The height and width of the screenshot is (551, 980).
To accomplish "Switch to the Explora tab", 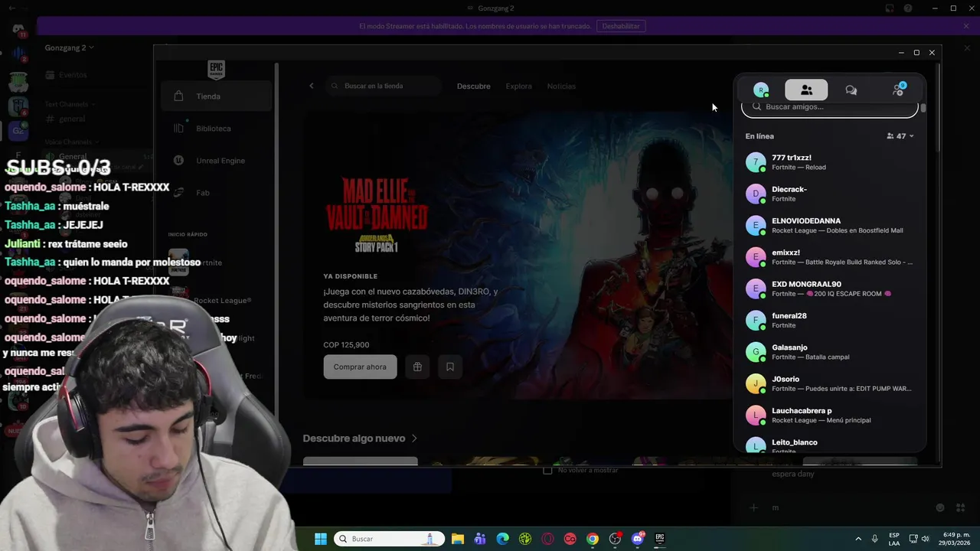I will pos(519,86).
